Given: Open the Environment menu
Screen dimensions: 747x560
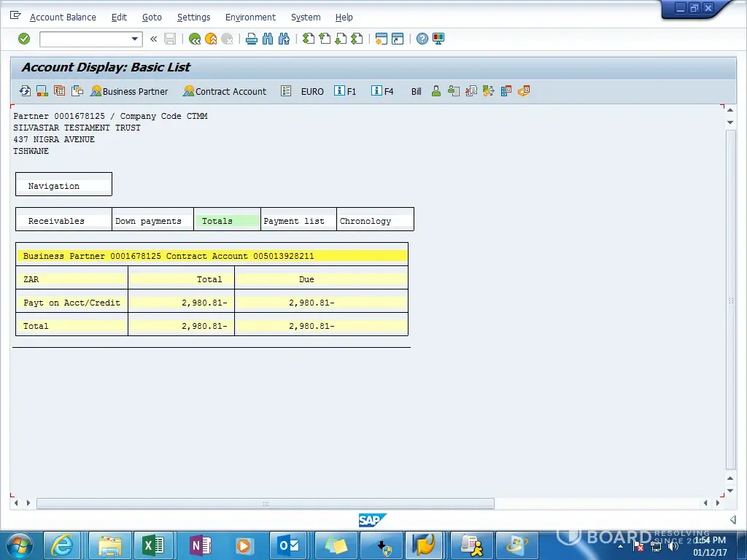Looking at the screenshot, I should 250,17.
